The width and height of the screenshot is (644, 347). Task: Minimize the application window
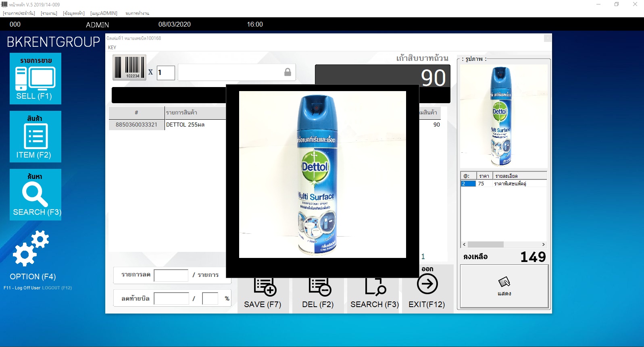pos(598,4)
